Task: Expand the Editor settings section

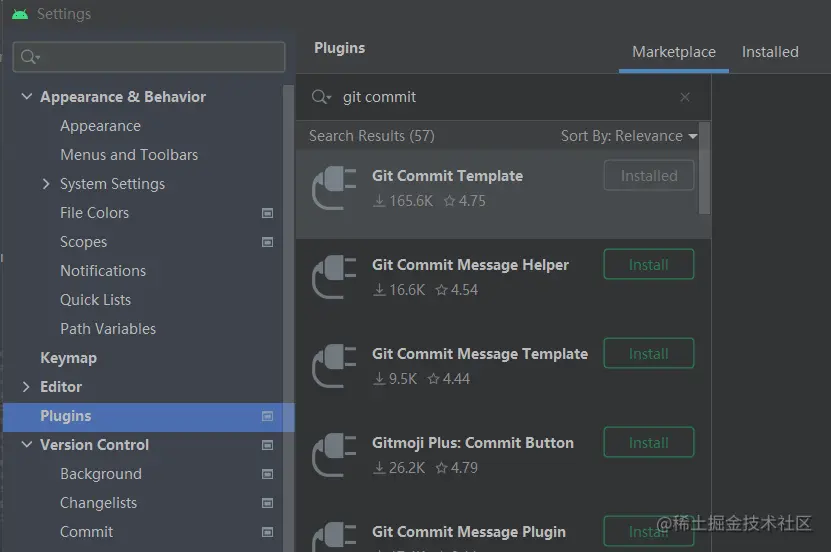Action: [x=26, y=387]
